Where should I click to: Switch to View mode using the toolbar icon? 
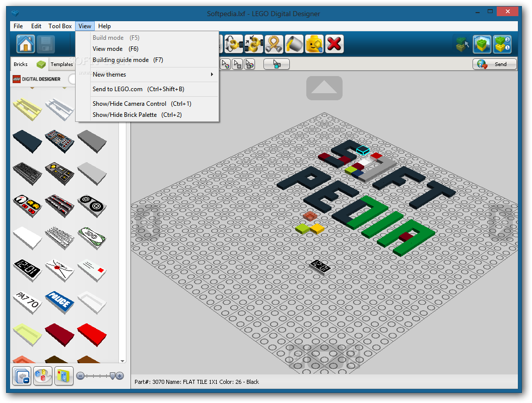[x=482, y=44]
